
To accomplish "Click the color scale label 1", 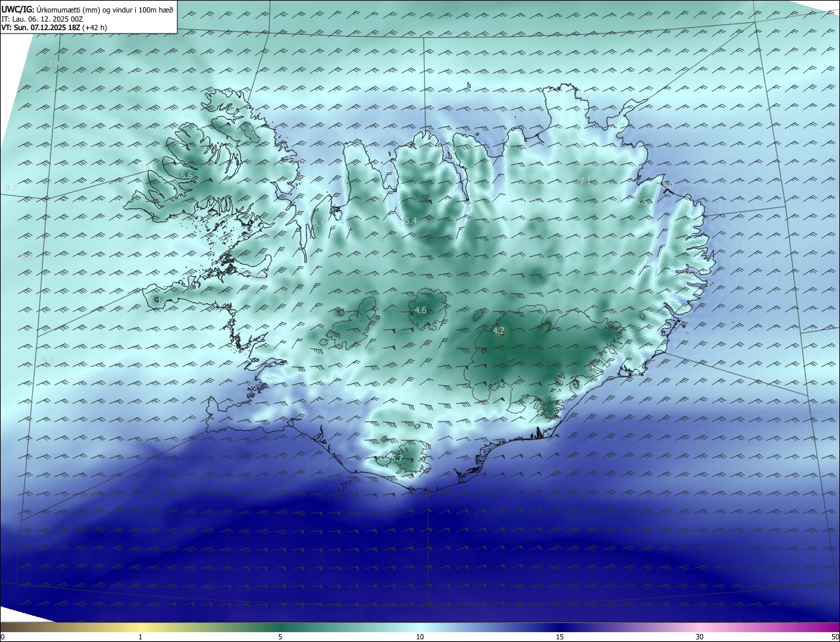I will [x=140, y=637].
